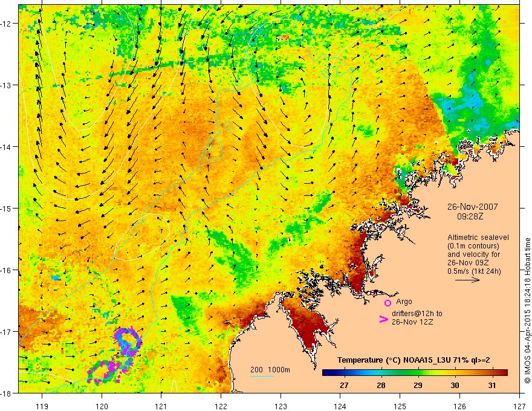Click the '200 1000m' depth label

270,370
